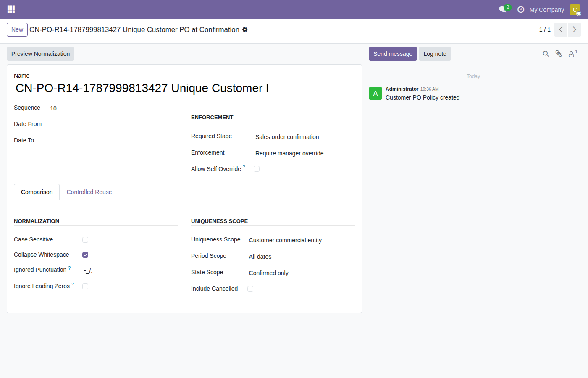588x378 pixels.
Task: Click the New record button
Action: point(17,29)
